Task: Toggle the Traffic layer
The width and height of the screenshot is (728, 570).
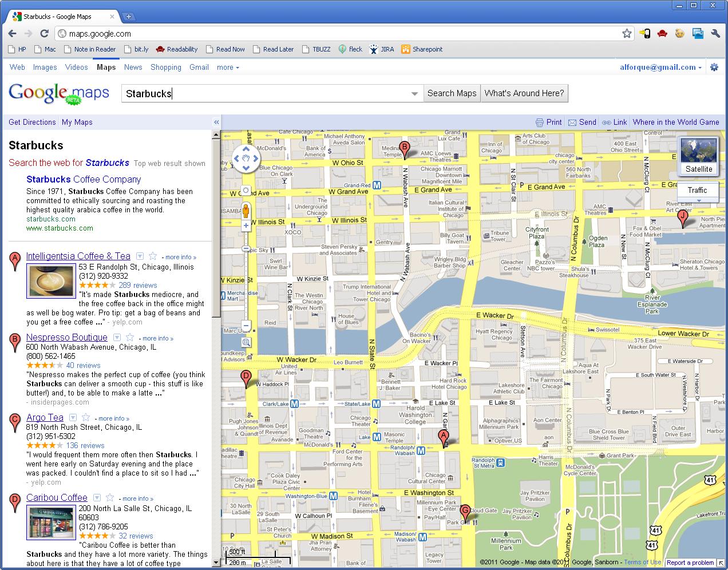Action: [x=697, y=190]
